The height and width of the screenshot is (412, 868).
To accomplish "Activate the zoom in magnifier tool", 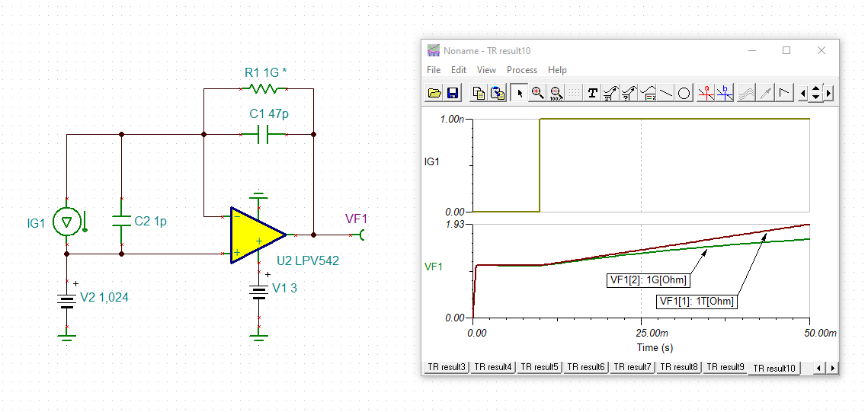I will point(537,93).
